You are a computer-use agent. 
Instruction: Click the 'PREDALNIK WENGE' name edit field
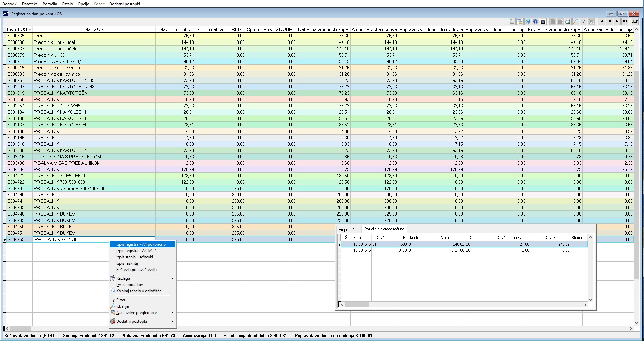(94, 239)
